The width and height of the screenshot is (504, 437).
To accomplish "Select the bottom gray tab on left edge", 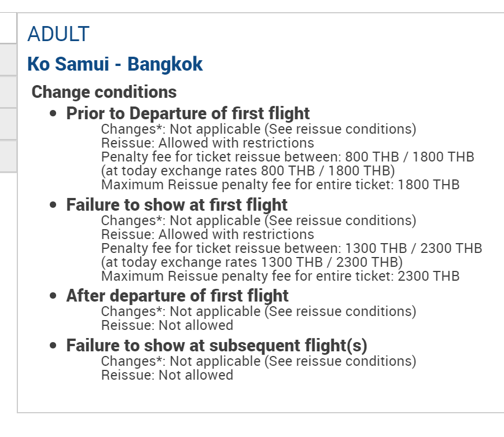I will 8,156.
